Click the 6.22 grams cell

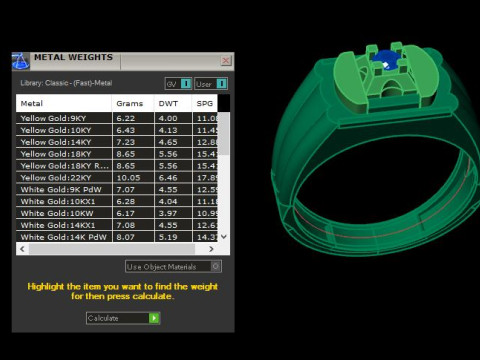[133, 118]
